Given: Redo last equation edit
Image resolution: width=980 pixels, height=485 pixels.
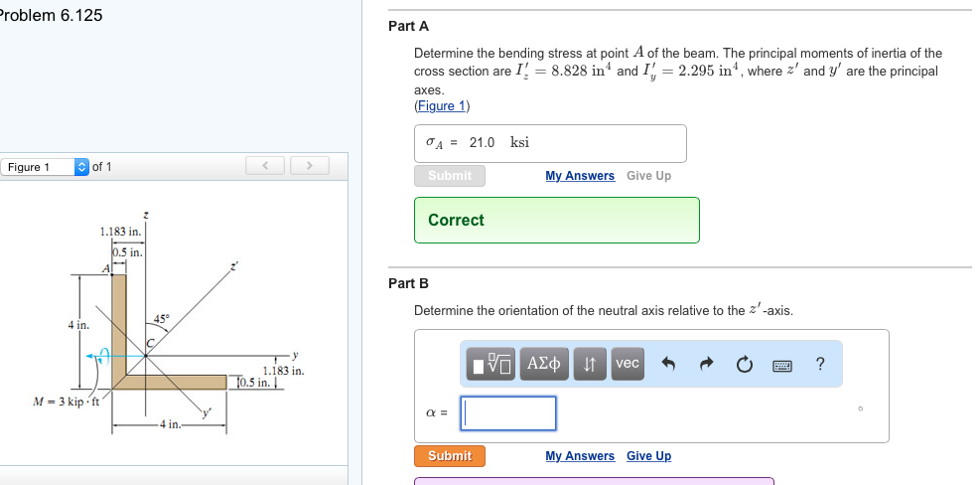Looking at the screenshot, I should click(x=706, y=364).
